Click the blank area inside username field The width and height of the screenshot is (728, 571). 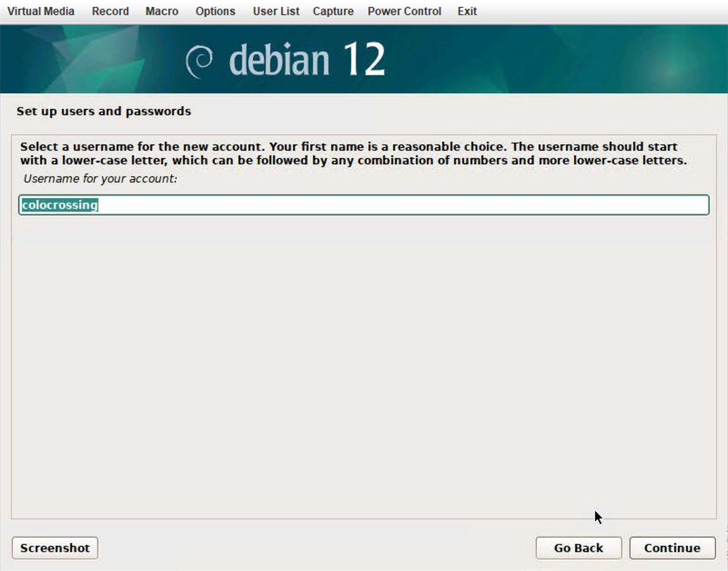tap(400, 205)
